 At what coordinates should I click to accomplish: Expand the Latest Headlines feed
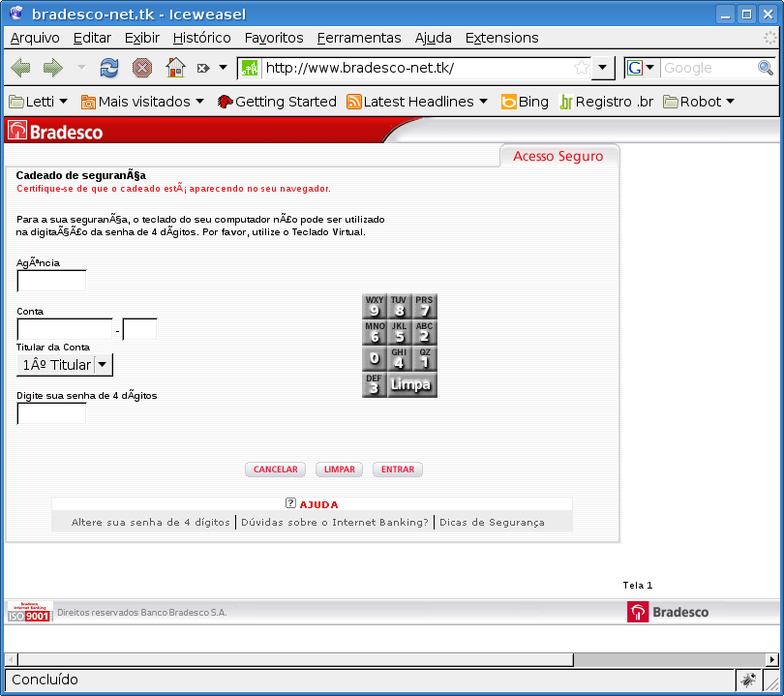pos(417,102)
